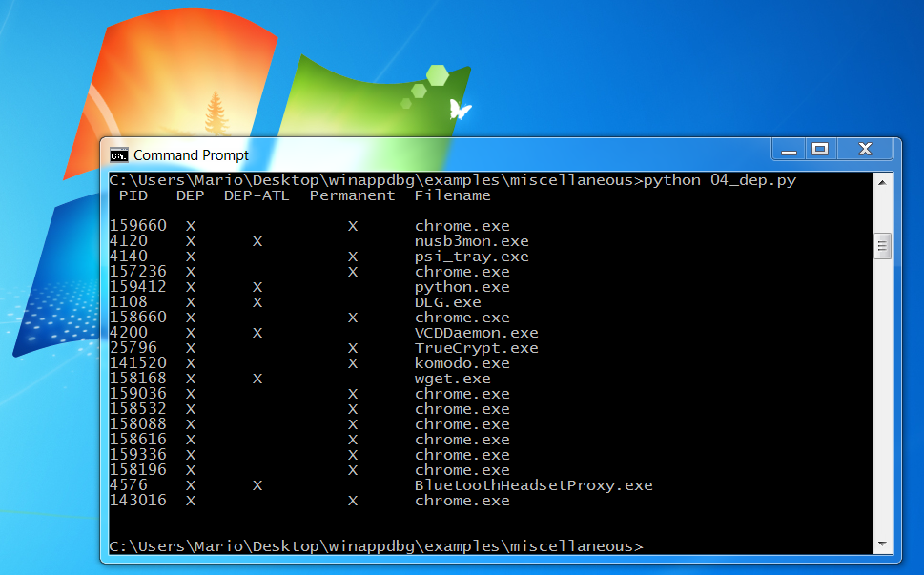The image size is (924, 575).
Task: Click PID 159660 in the list
Action: tap(138, 226)
